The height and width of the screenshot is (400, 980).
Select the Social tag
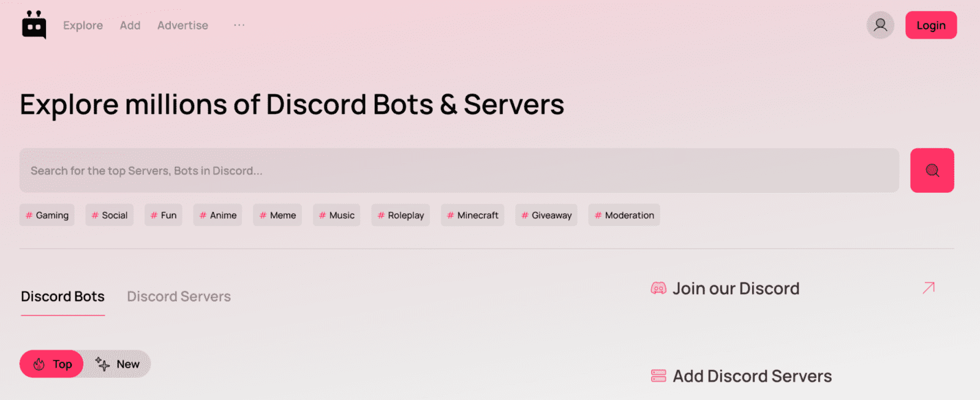point(109,215)
